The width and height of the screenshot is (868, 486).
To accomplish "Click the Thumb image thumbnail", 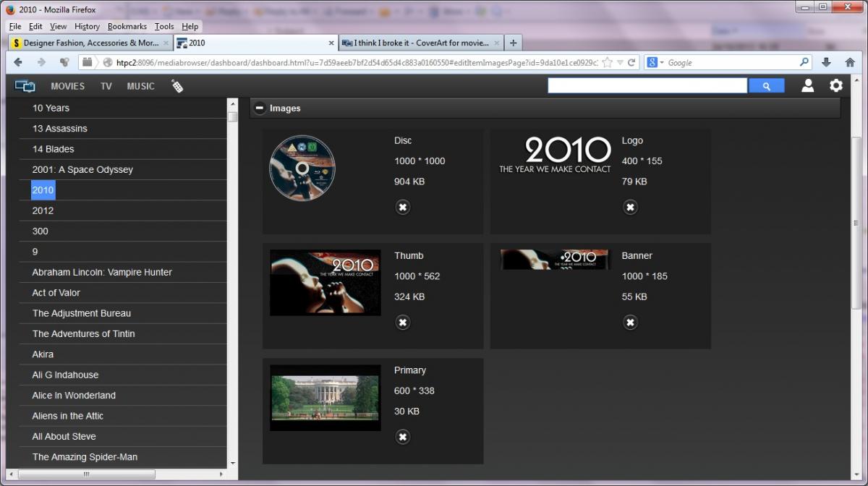I will pyautogui.click(x=325, y=283).
